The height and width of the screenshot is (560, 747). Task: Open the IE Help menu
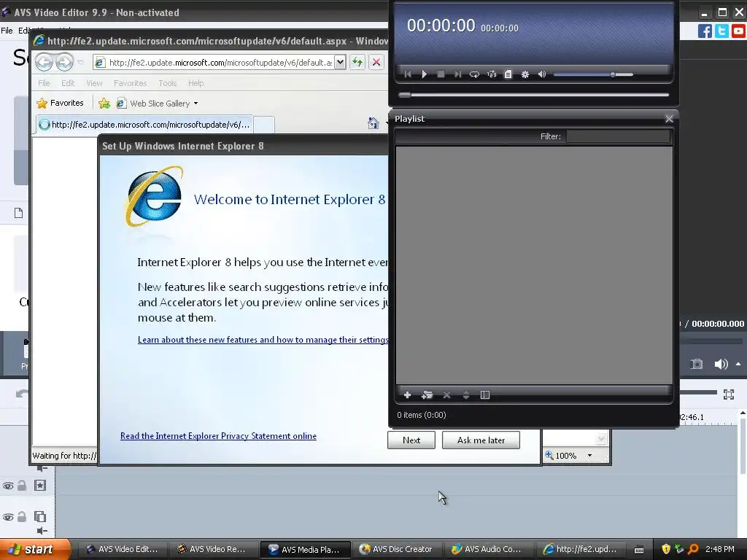196,83
